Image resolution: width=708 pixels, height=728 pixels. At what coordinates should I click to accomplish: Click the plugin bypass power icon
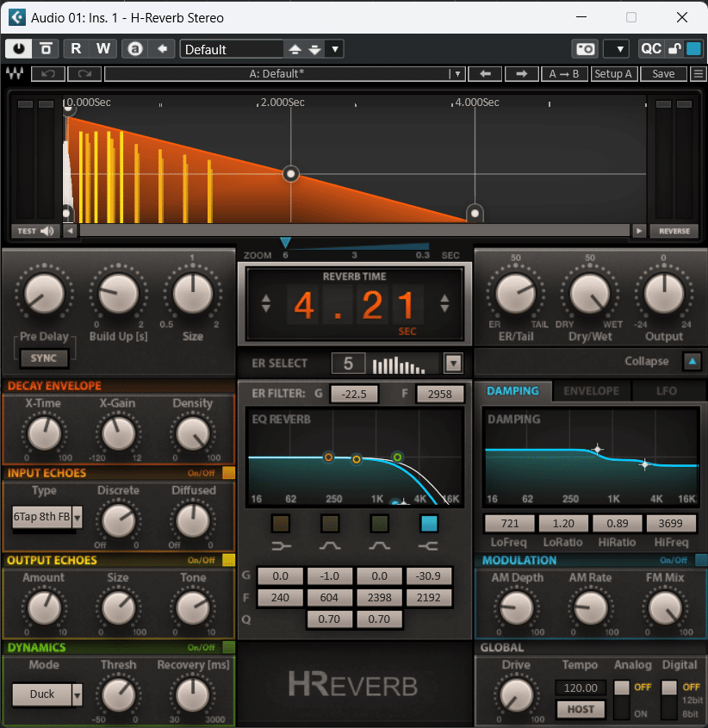(x=19, y=49)
